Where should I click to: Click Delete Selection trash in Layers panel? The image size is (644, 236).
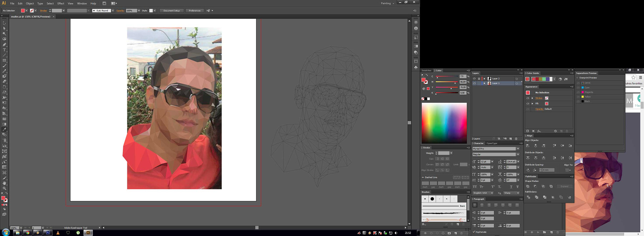point(516,138)
